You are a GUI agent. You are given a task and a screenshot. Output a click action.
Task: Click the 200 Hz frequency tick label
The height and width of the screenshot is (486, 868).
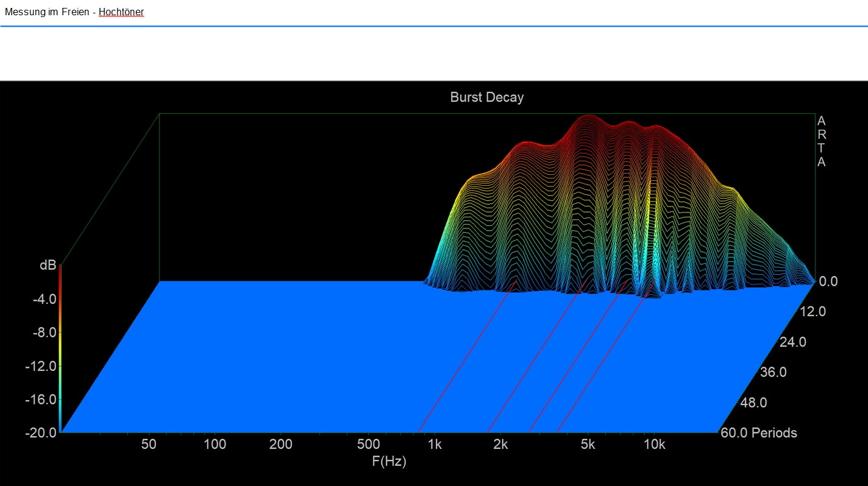(x=280, y=445)
